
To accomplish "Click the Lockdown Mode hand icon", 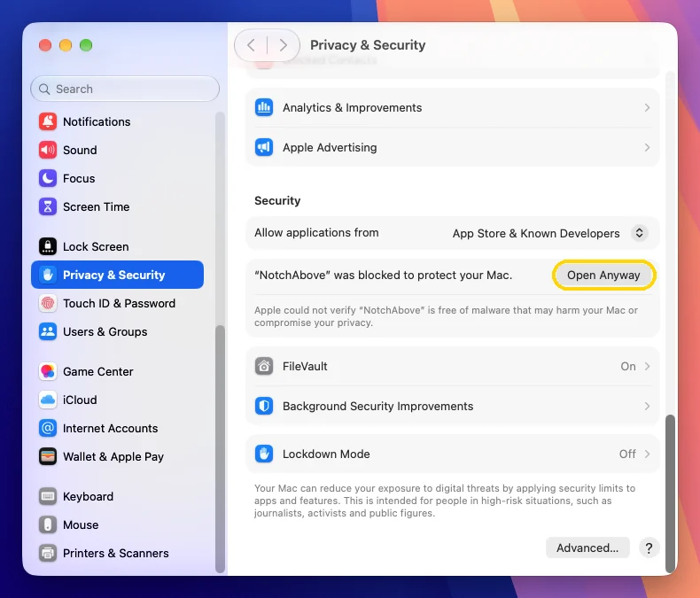I will click(264, 454).
